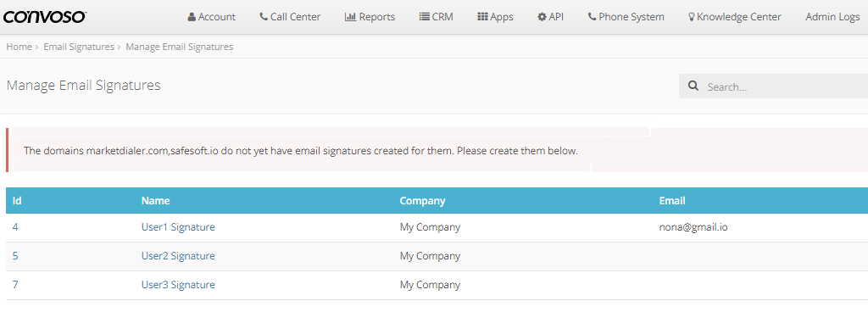Open User1 Signature entry

click(178, 227)
